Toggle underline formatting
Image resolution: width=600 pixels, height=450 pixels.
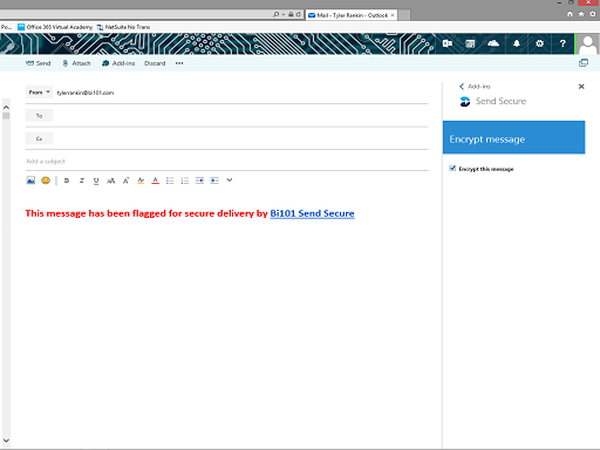pos(96,181)
